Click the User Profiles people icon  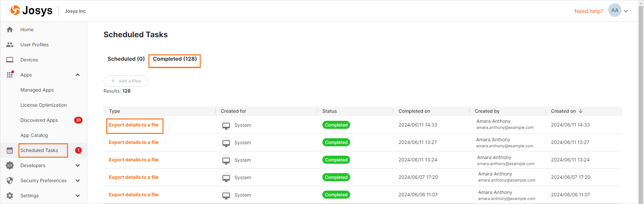[10, 45]
